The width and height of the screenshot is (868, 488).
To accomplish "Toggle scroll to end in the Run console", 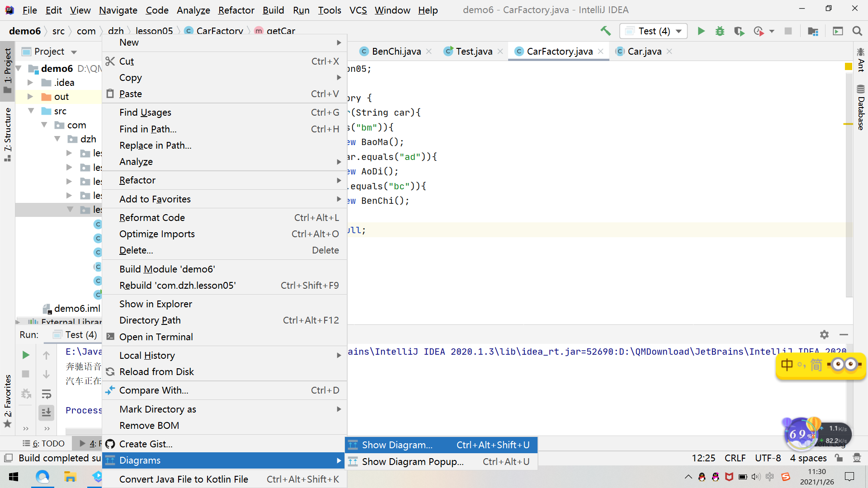I will pyautogui.click(x=46, y=412).
